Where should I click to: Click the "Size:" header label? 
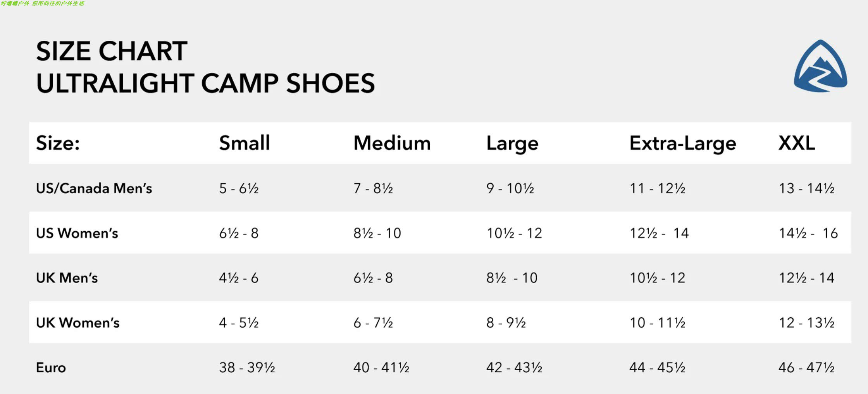(x=58, y=143)
